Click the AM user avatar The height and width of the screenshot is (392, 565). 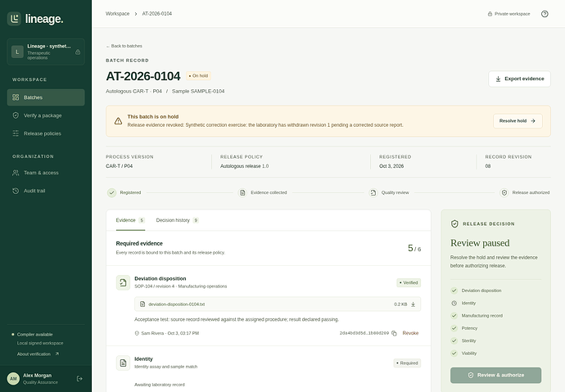[13, 379]
